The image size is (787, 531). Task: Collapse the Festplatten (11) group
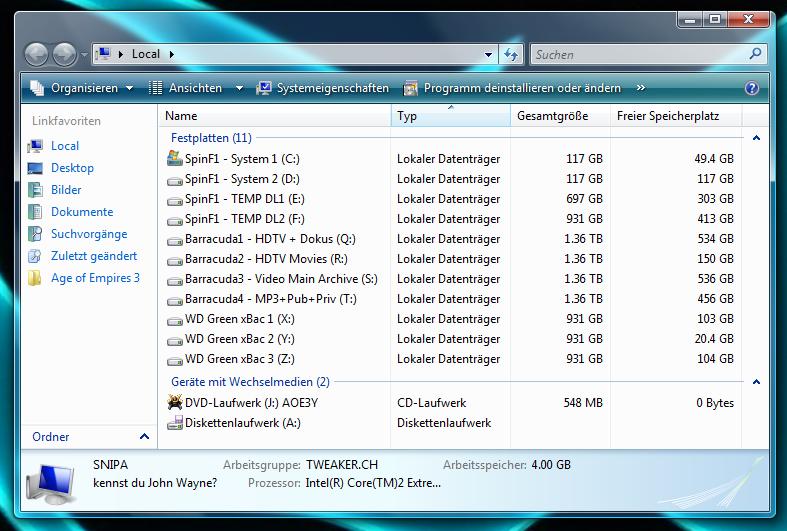coord(756,138)
